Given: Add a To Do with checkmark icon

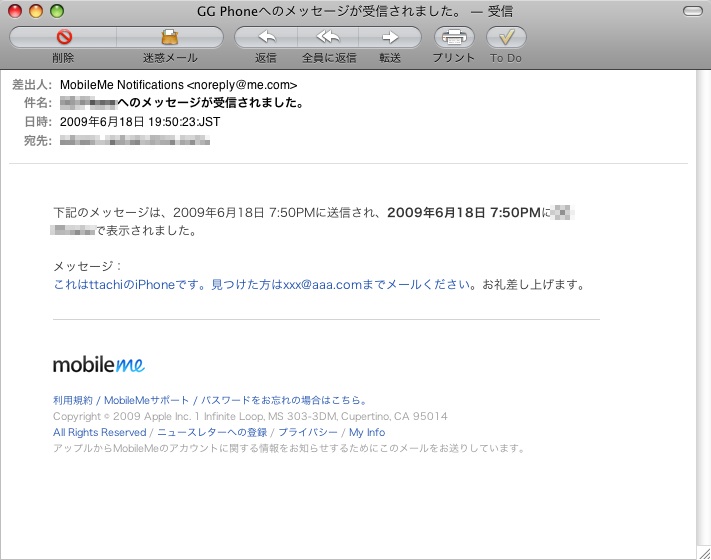Looking at the screenshot, I should [506, 37].
